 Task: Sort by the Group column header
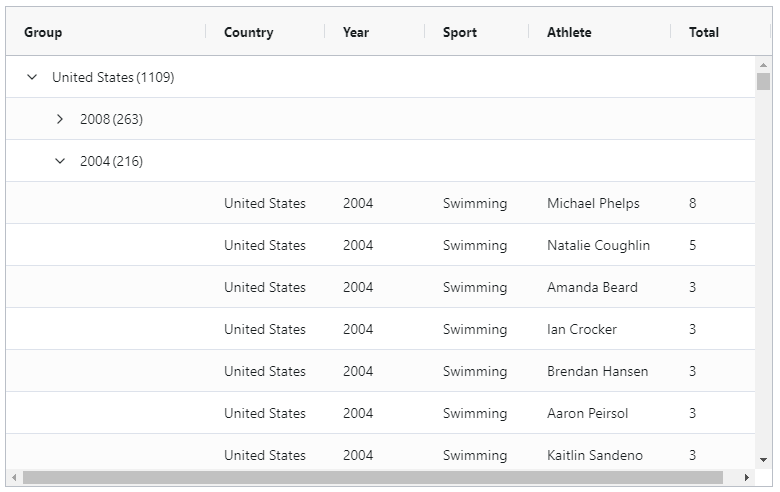click(43, 32)
